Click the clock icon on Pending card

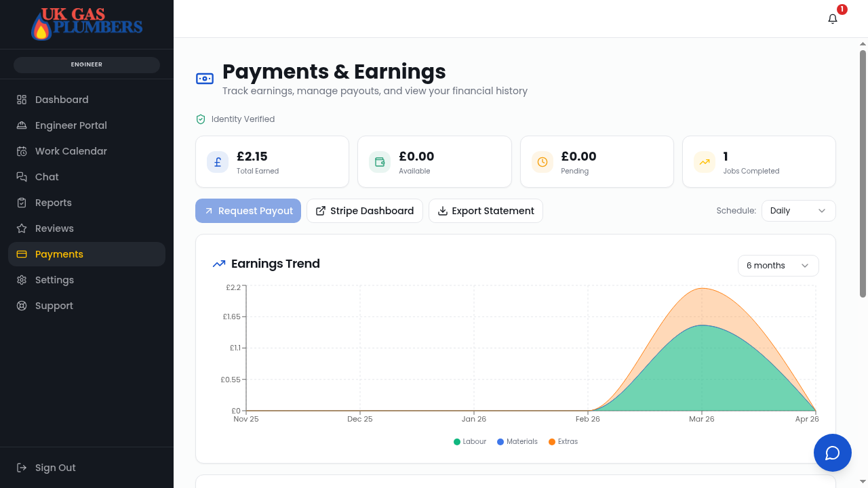pyautogui.click(x=542, y=162)
